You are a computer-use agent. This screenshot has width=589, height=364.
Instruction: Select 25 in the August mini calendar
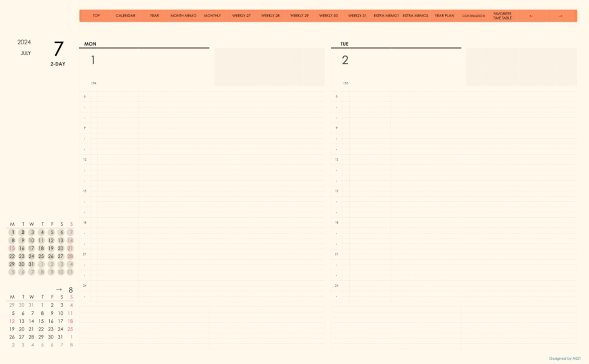pos(70,329)
